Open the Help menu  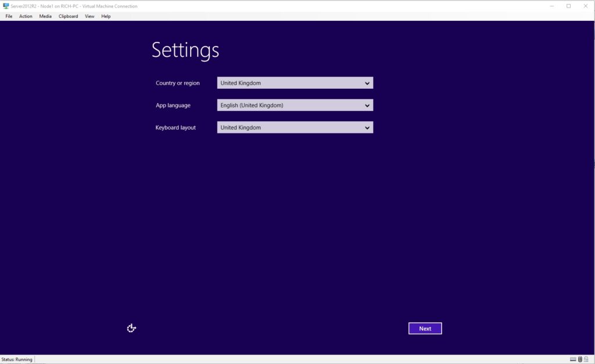point(106,16)
